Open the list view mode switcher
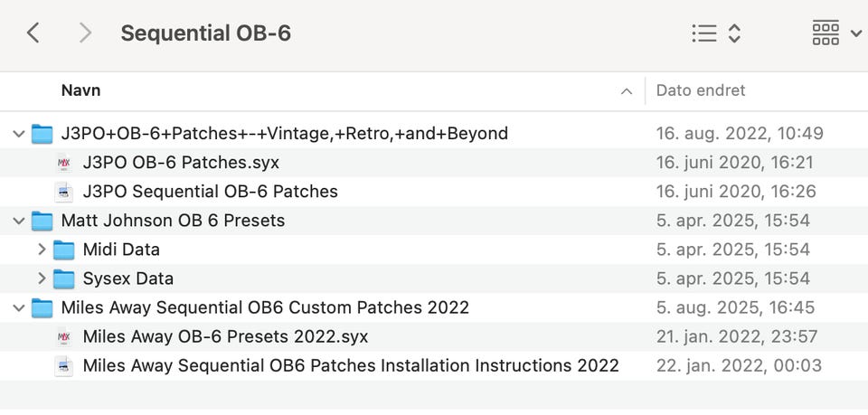The width and height of the screenshot is (868, 415). 716,33
